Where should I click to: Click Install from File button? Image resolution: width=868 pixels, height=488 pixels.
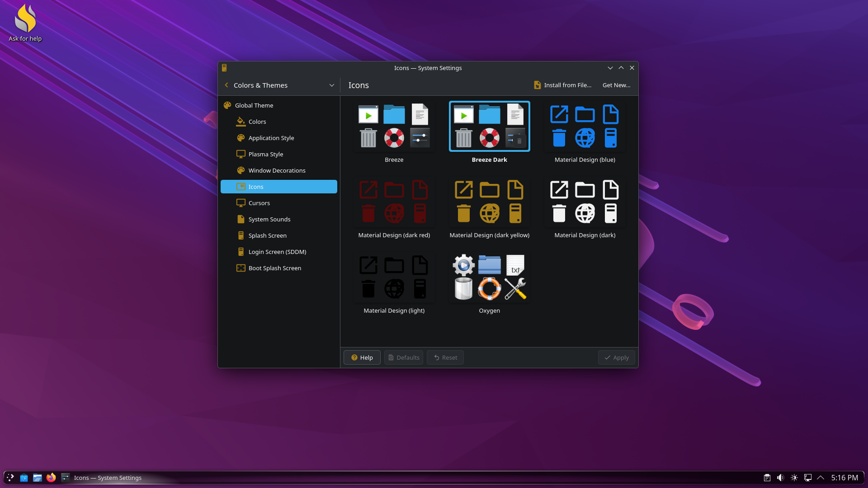[x=562, y=85]
